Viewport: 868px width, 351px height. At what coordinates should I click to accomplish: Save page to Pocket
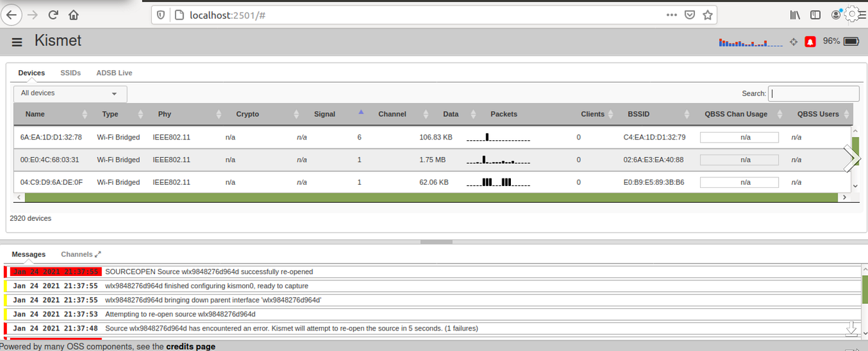[689, 15]
